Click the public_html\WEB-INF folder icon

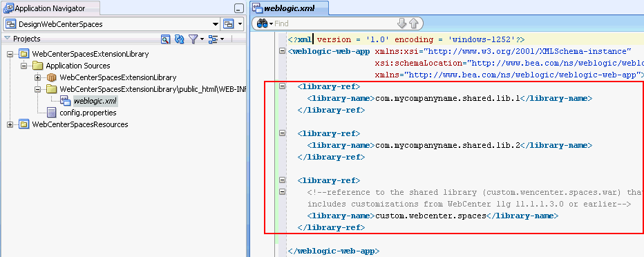pyautogui.click(x=52, y=89)
